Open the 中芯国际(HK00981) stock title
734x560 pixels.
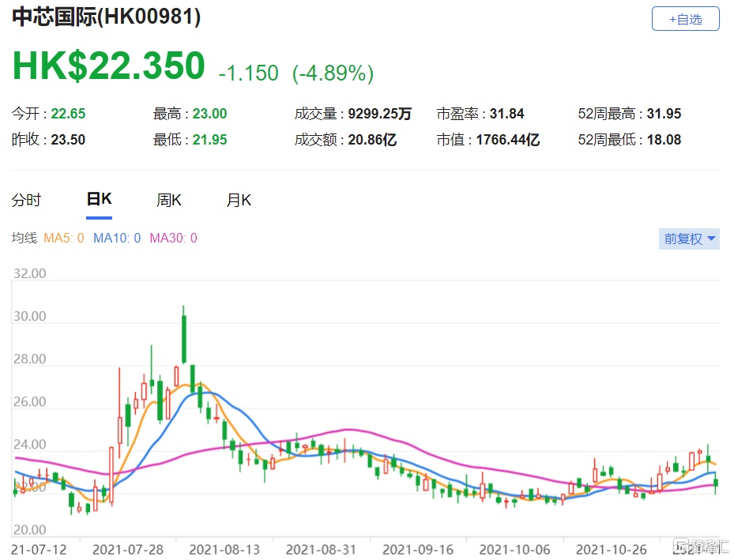coord(106,17)
